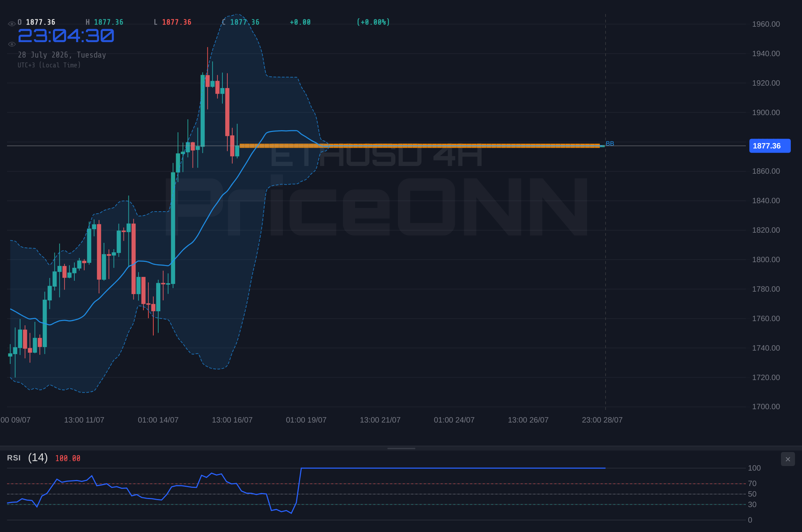
Task: Click the 1780.00 price axis label
Action: [x=766, y=289]
